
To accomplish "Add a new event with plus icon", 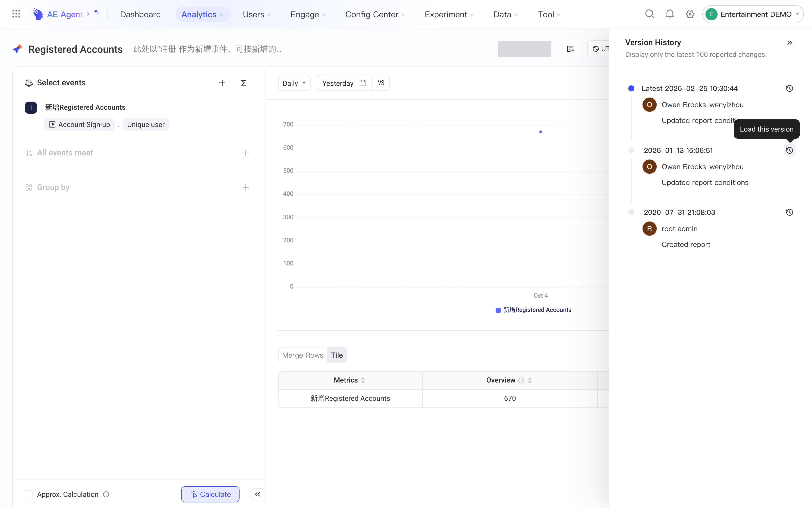I will [222, 83].
